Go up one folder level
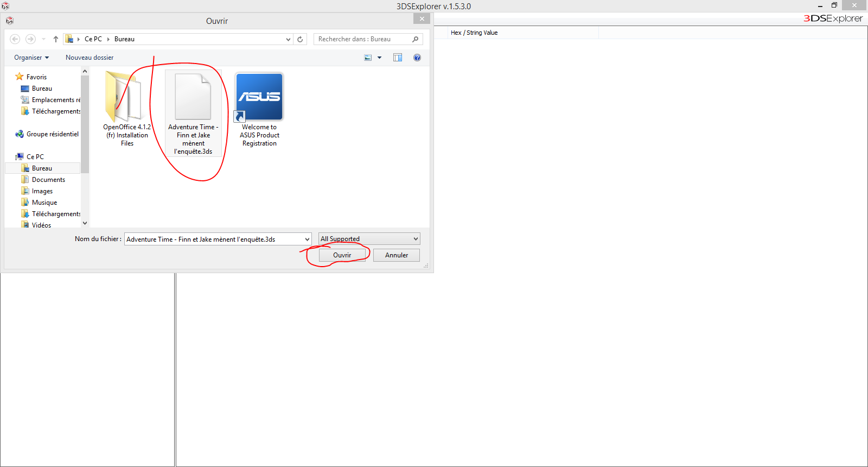This screenshot has height=467, width=868. click(56, 39)
